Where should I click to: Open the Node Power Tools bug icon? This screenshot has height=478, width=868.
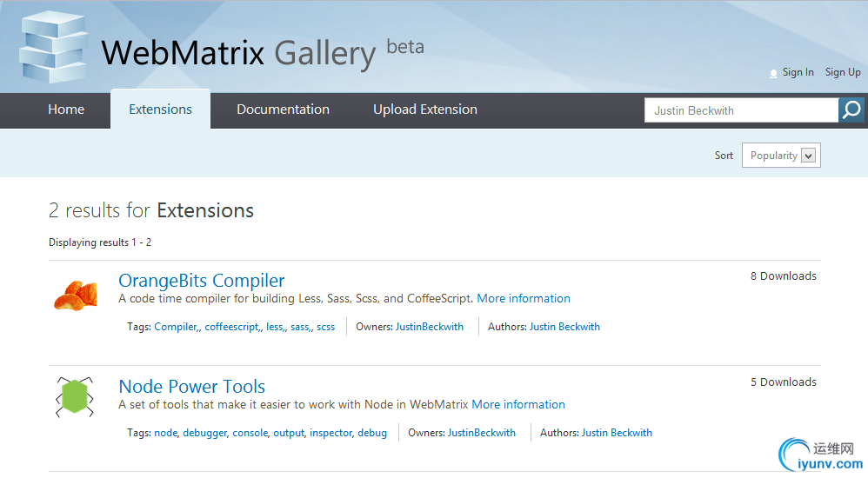75,396
